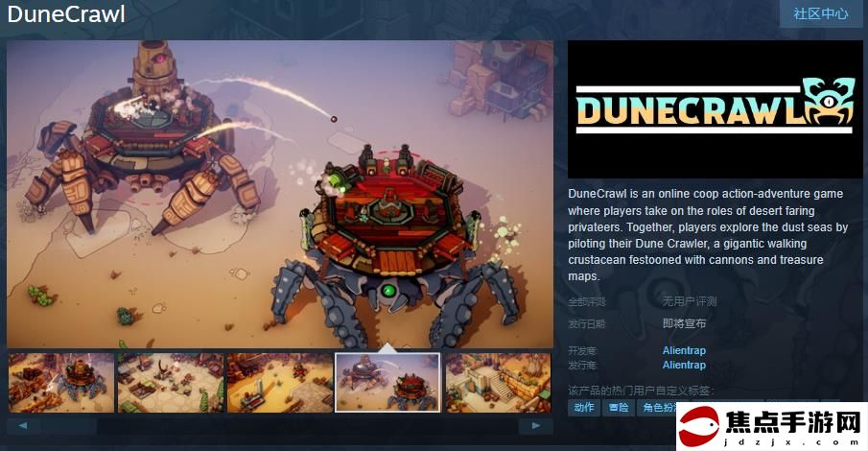The image size is (868, 451).
Task: Select the second thumbnail showing a courtyard scene
Action: 171,383
